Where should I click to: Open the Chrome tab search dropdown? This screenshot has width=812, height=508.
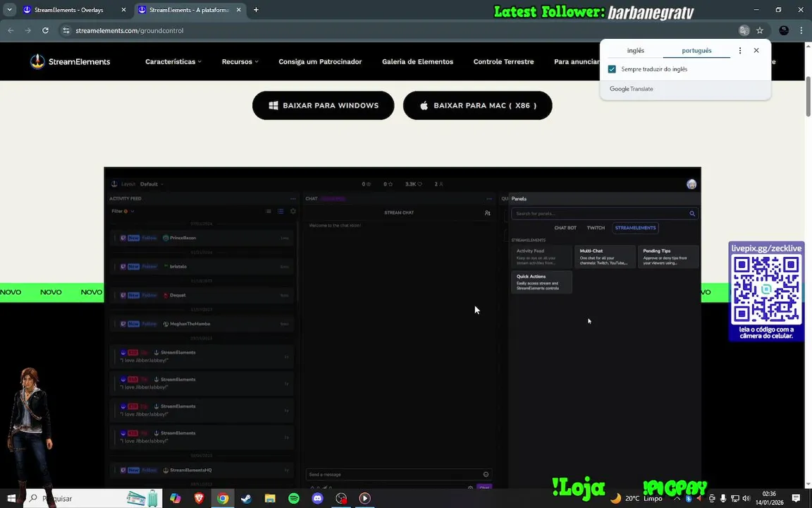9,10
